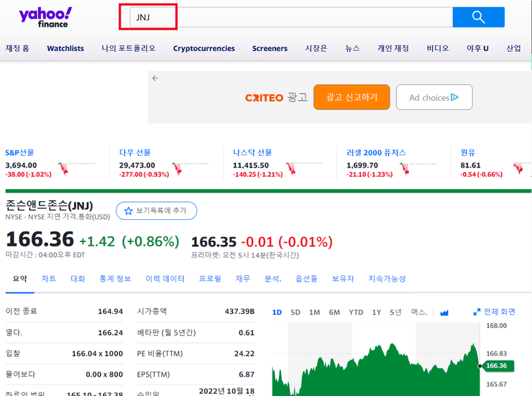Image resolution: width=532 pixels, height=396 pixels.
Task: Switch to the 프로필 tab
Action: (x=210, y=279)
